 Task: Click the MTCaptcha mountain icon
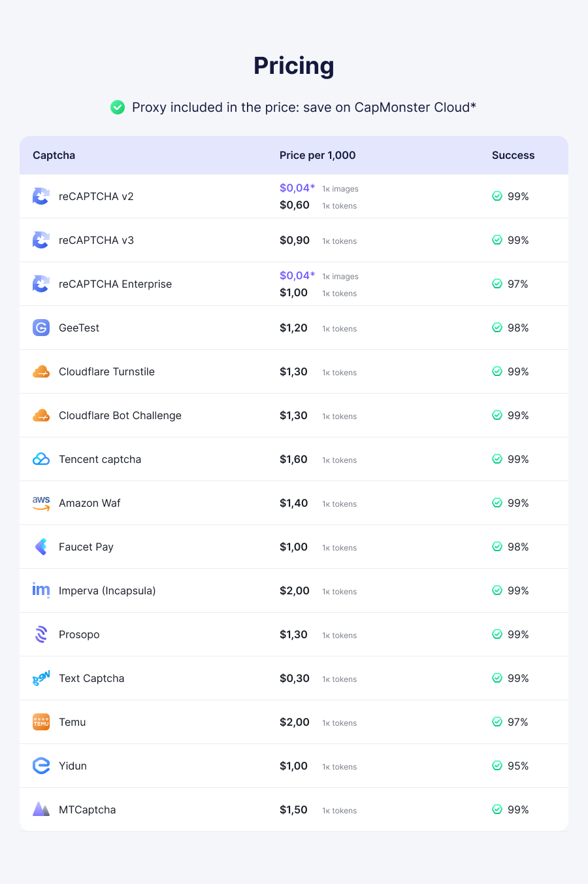(41, 809)
